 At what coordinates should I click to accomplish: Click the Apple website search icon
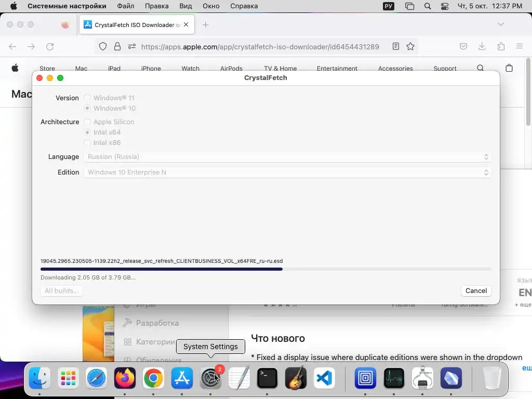[481, 68]
